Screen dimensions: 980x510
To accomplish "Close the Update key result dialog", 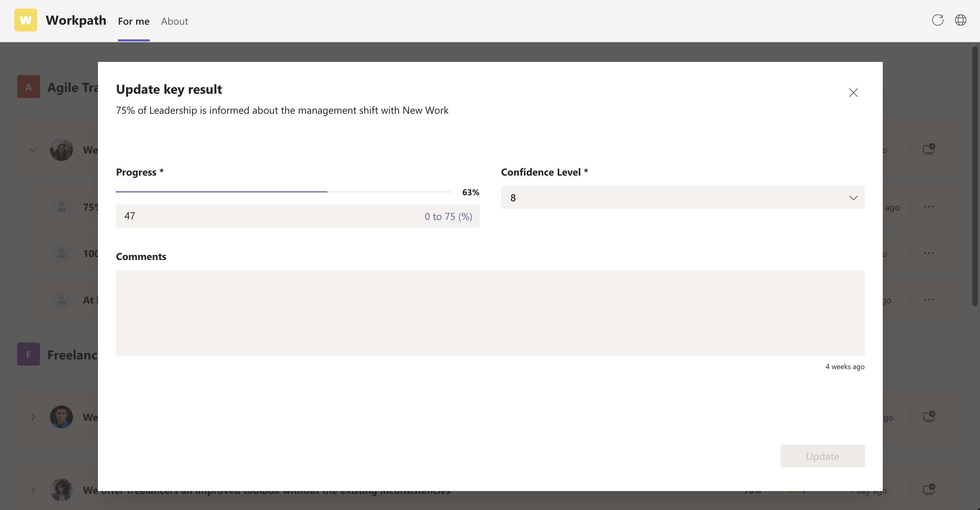I will click(853, 93).
